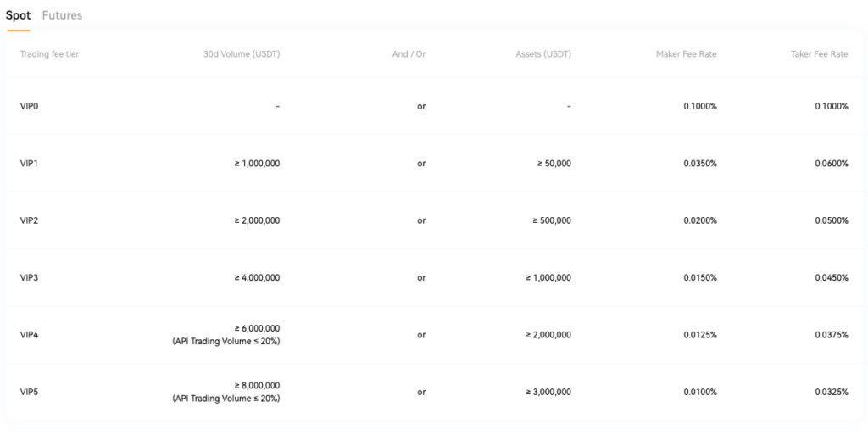Click the Trading fee tier column header

click(49, 54)
